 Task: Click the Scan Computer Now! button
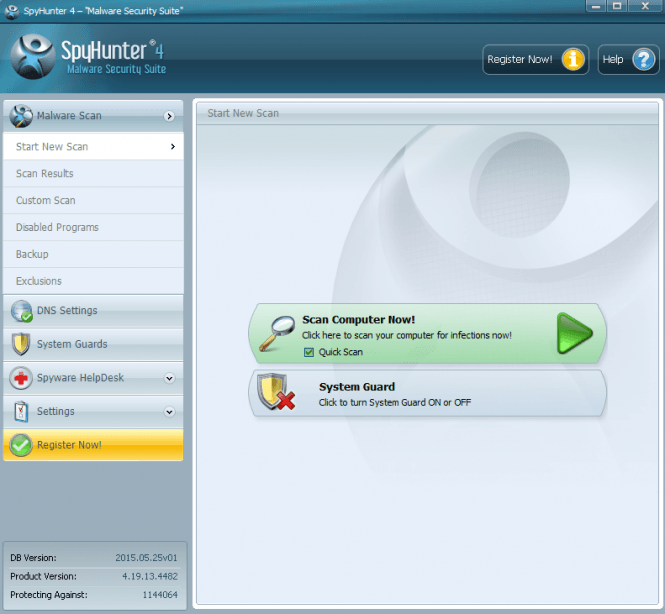(428, 333)
